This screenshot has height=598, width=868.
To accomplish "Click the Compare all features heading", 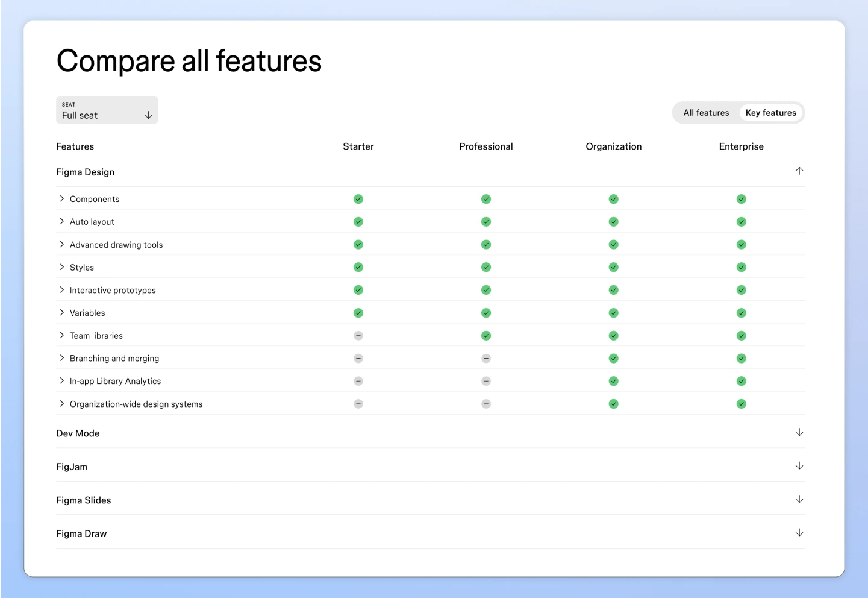I will tap(189, 61).
